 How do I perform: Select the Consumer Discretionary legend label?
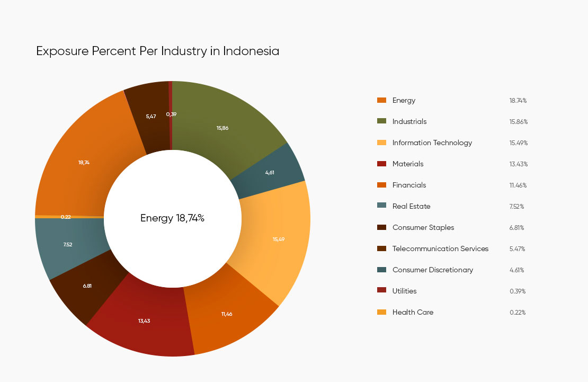[432, 270]
